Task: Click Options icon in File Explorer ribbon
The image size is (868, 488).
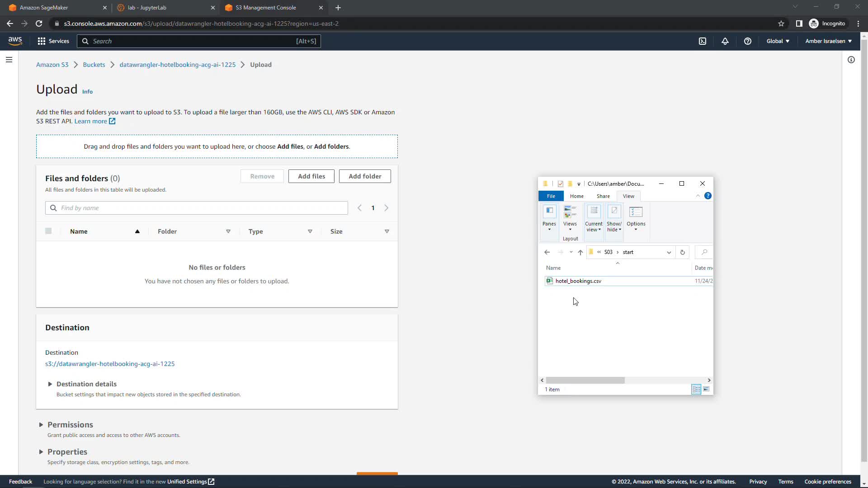Action: (x=636, y=218)
